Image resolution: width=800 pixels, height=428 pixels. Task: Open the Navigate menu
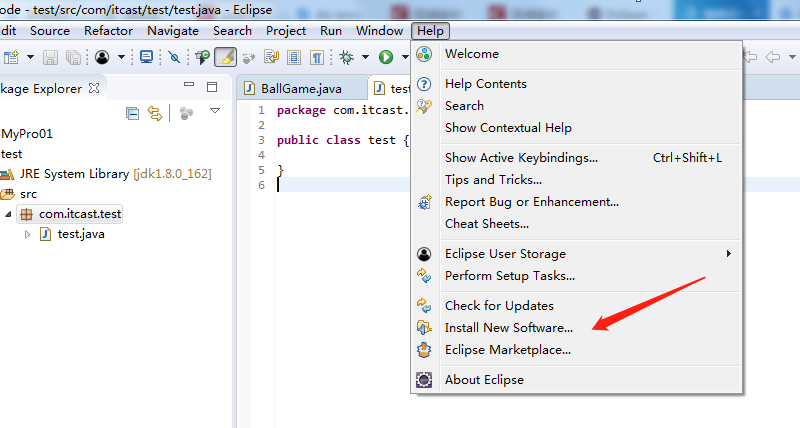(173, 31)
